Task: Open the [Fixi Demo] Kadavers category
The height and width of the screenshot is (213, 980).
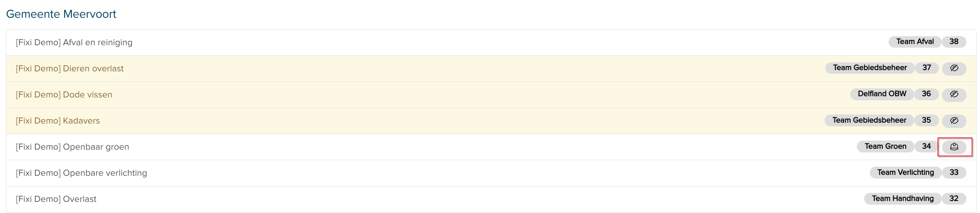Action: [x=57, y=121]
